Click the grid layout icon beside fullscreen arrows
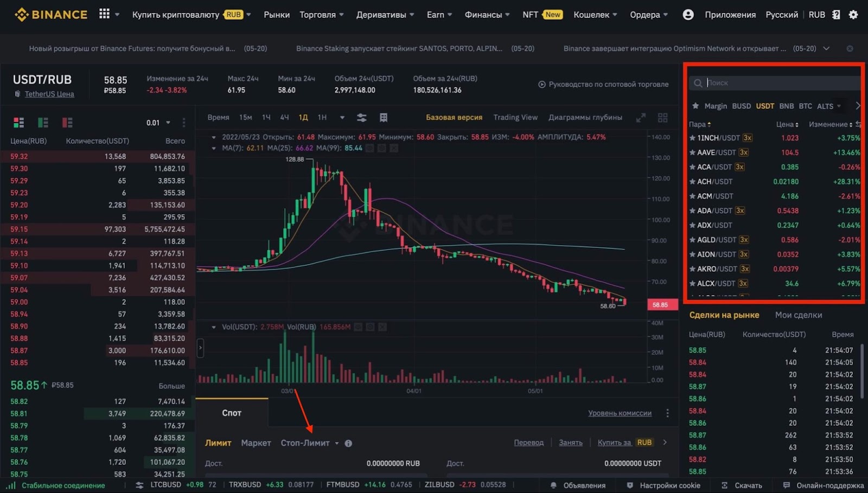This screenshot has height=493, width=868. coord(662,117)
